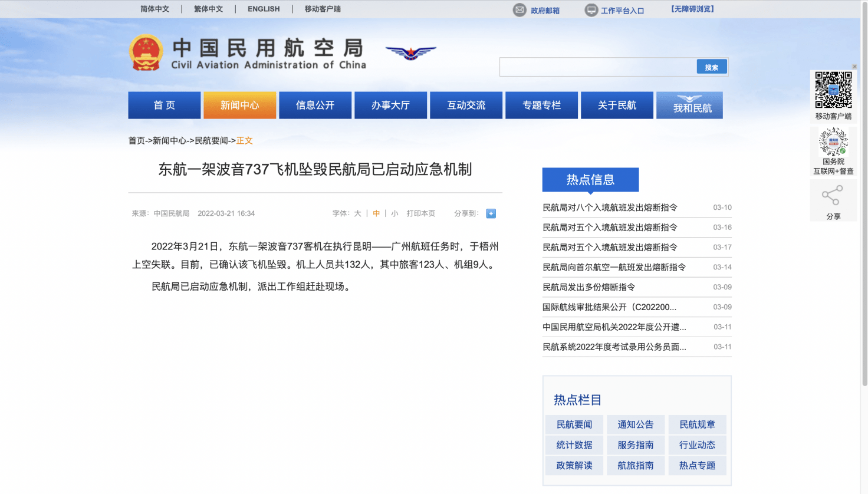This screenshot has height=494, width=868.
Task: Click the 中国民用航空局 site title
Action: point(268,48)
